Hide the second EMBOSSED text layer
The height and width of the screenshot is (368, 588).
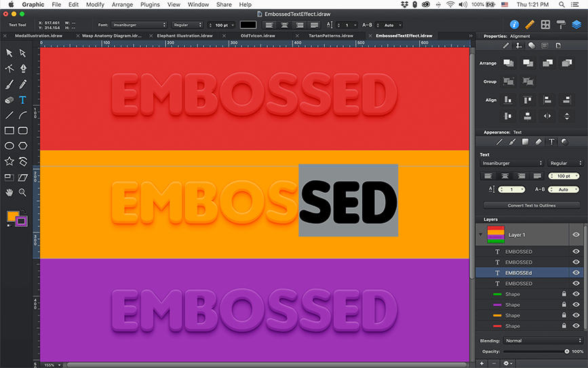point(576,262)
